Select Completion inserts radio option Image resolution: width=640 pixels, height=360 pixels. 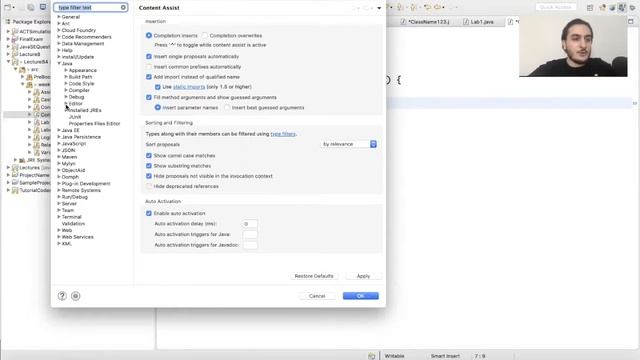click(149, 36)
